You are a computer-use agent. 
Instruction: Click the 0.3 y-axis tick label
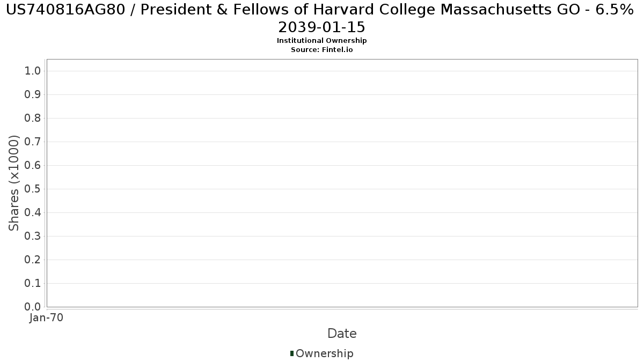click(x=33, y=237)
